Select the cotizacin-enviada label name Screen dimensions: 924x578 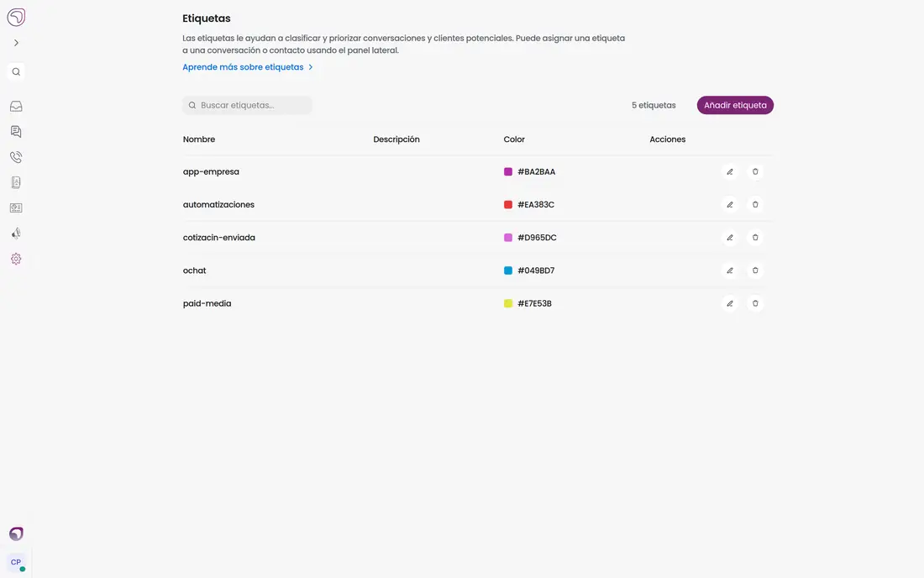point(218,238)
